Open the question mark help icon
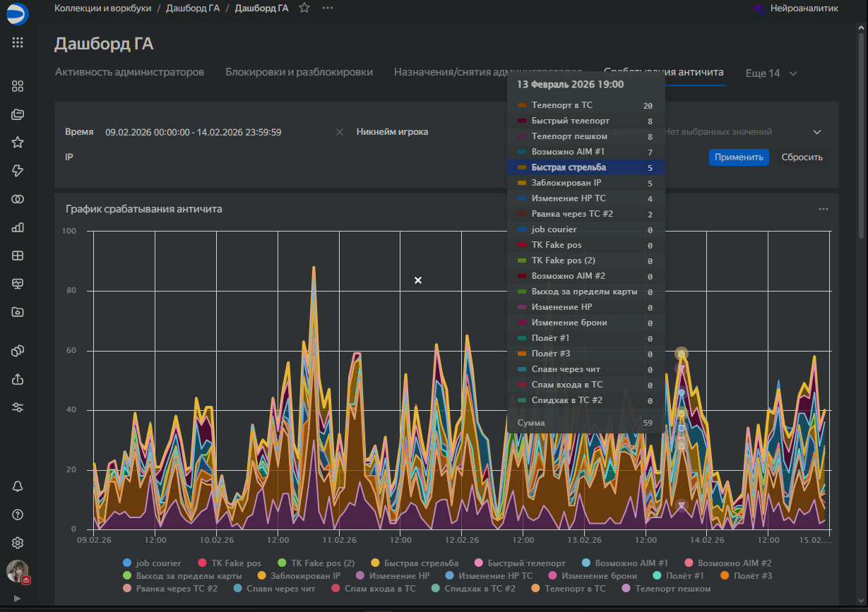Viewport: 868px width, 612px height. 18,515
